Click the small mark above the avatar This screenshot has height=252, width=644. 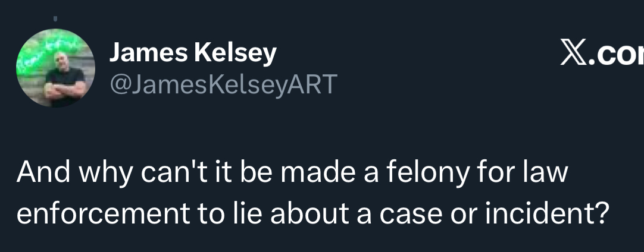pos(55,19)
